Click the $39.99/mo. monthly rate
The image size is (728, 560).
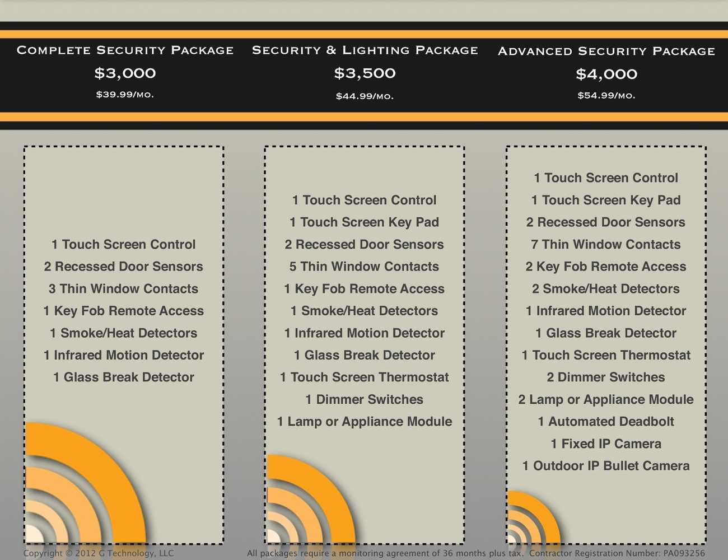125,95
